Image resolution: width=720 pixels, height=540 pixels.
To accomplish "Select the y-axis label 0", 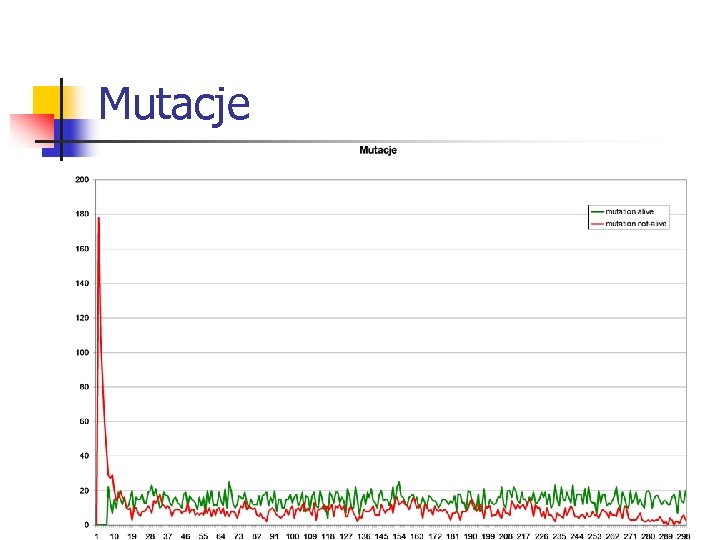I will (87, 525).
